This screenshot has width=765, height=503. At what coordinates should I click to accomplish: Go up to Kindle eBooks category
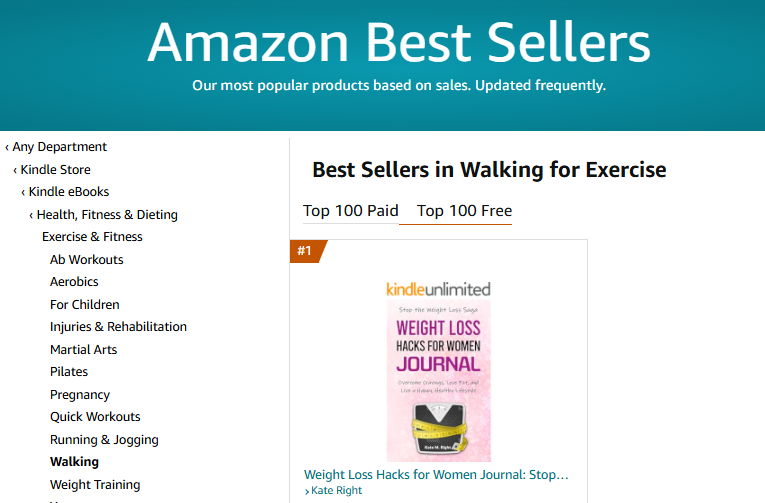69,192
